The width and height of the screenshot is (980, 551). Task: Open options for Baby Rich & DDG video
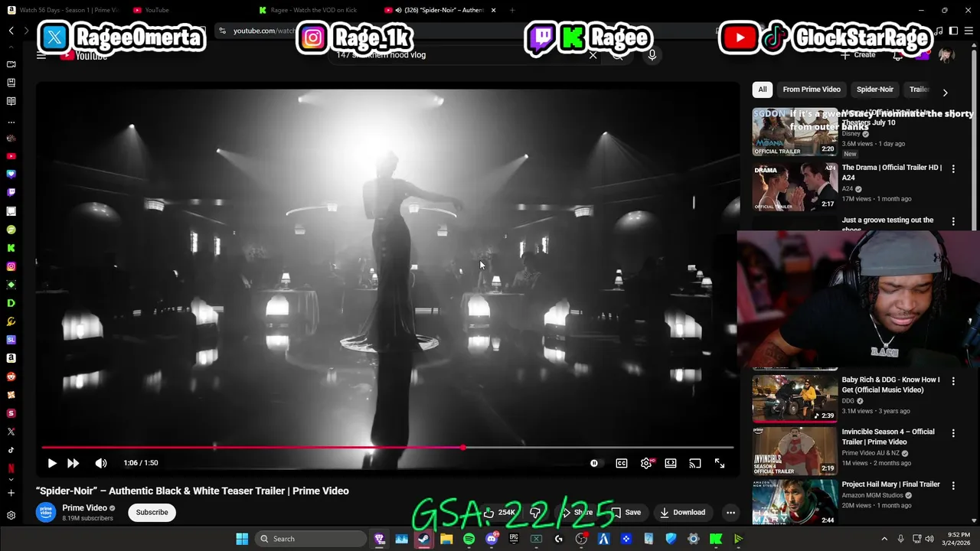pyautogui.click(x=953, y=380)
